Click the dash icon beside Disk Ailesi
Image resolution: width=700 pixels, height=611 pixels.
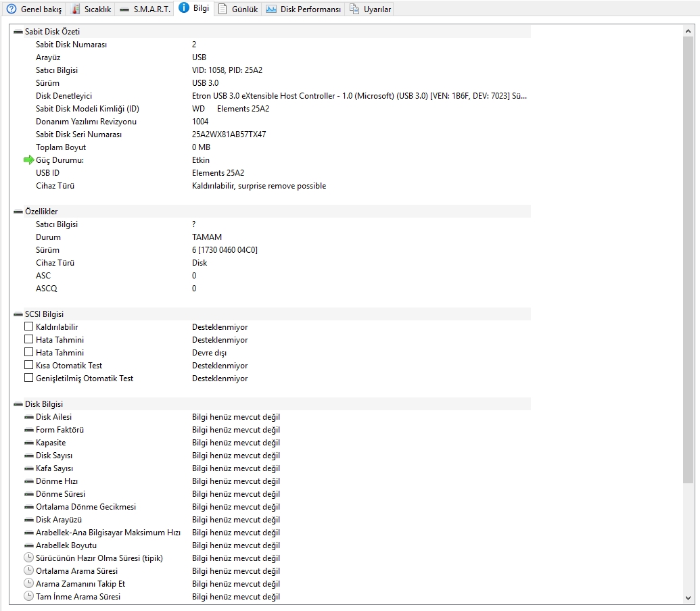click(28, 417)
